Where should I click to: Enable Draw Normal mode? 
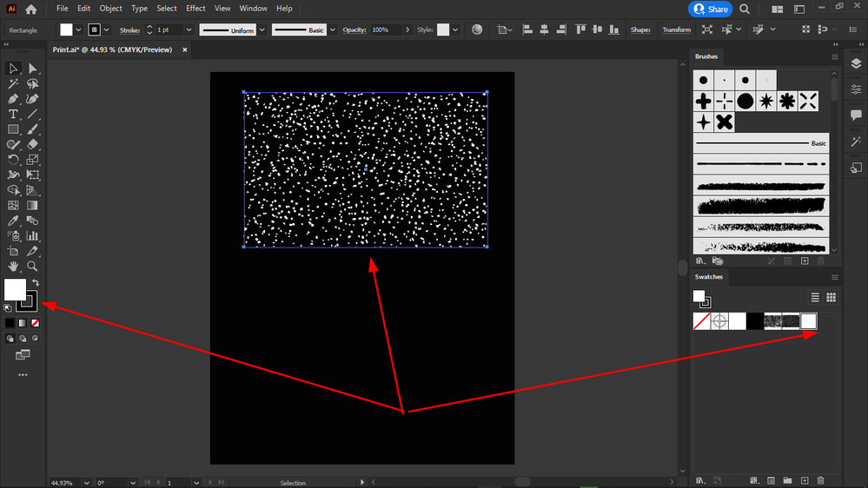[x=10, y=339]
